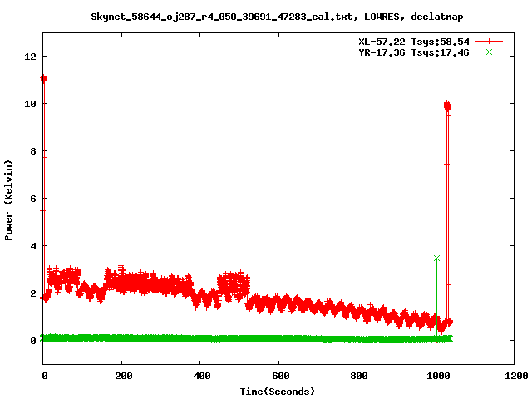532x399 pixels.
Task: Click the y-axis tick label 6
Action: tap(33, 199)
